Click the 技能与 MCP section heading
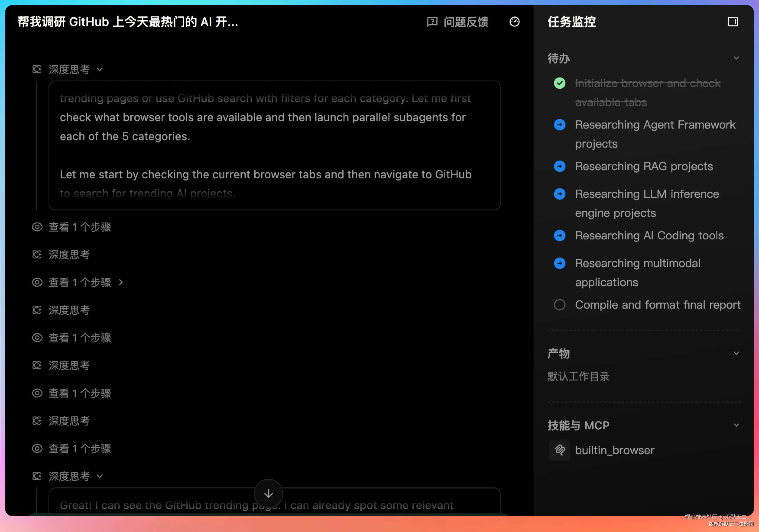This screenshot has width=759, height=532. click(579, 425)
